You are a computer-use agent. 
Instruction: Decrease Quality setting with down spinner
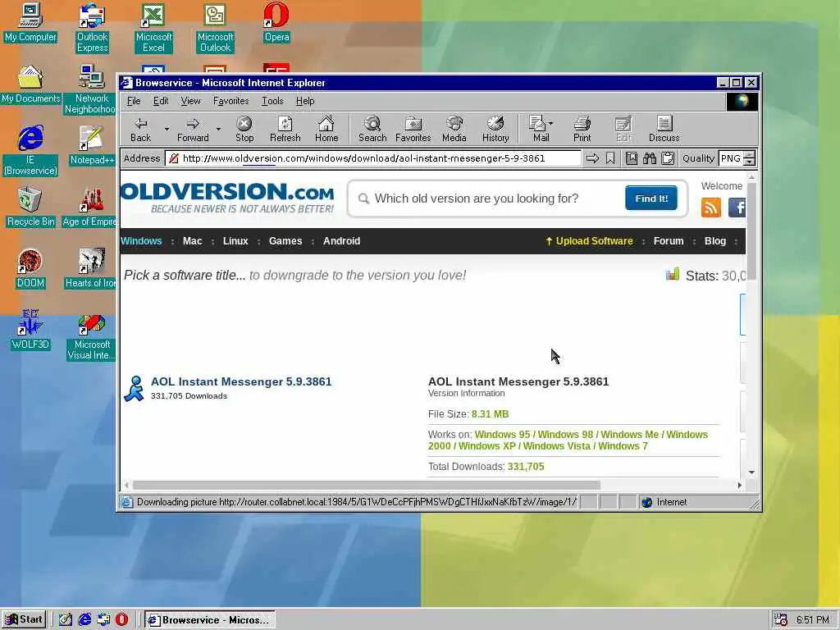pos(750,162)
